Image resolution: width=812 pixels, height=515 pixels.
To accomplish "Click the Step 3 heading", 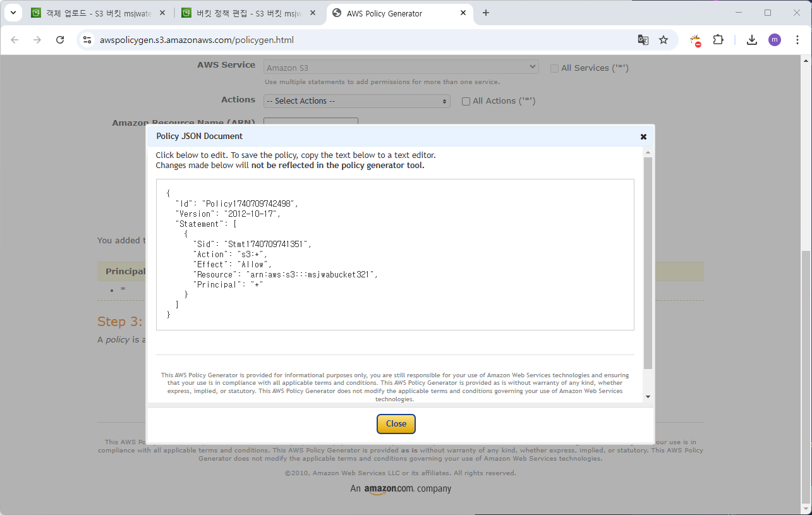I will pyautogui.click(x=120, y=322).
